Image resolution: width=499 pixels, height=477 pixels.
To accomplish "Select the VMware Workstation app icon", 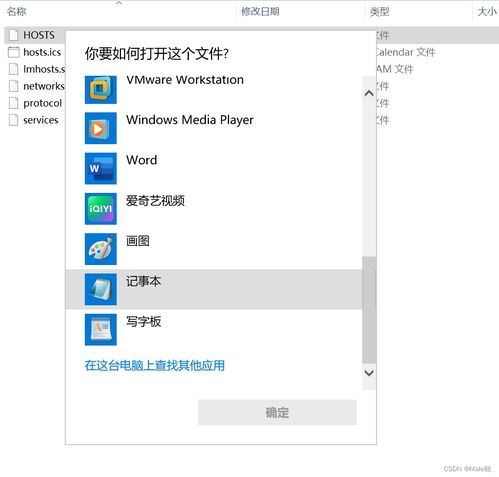I will click(101, 89).
